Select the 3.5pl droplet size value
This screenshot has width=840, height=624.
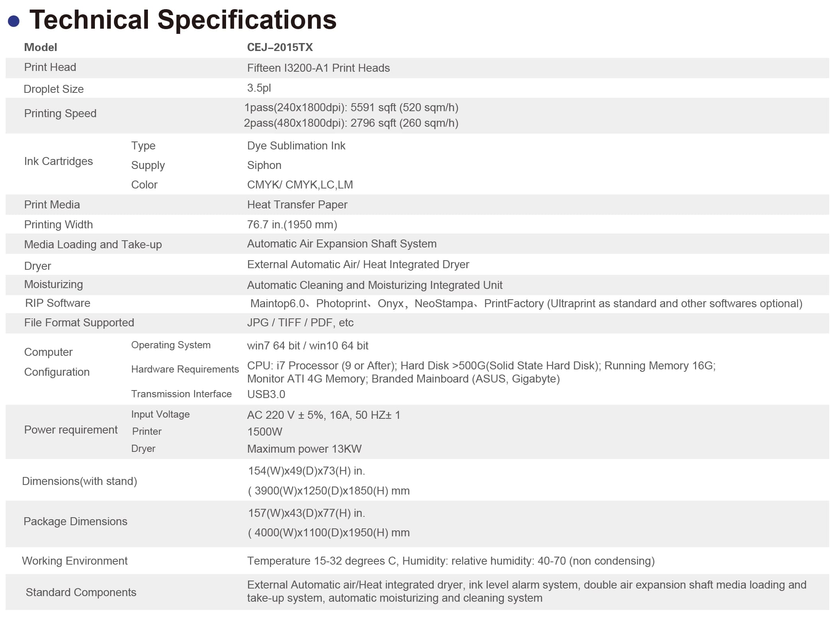pyautogui.click(x=259, y=88)
